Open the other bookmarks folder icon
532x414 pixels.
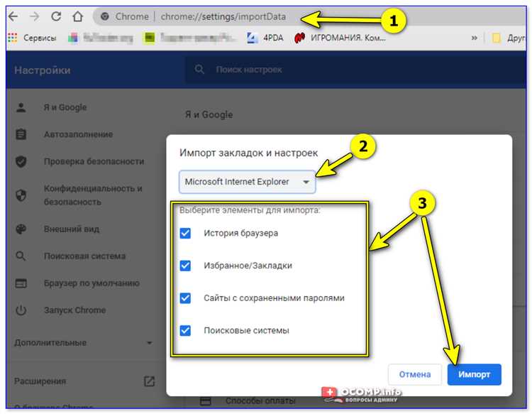(x=496, y=38)
